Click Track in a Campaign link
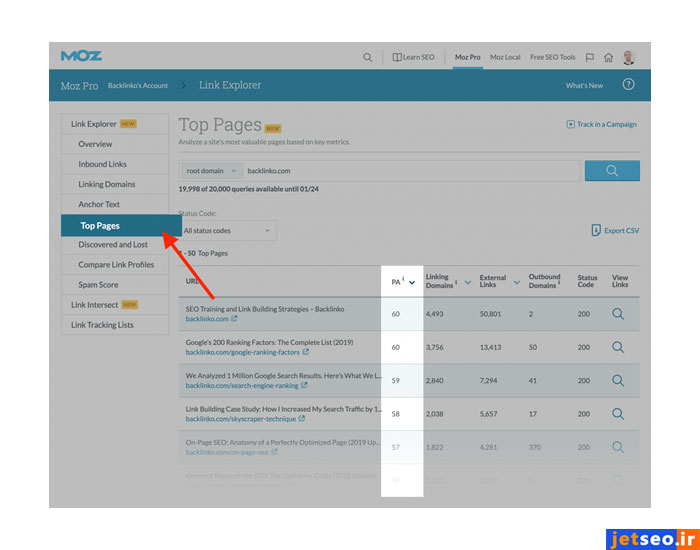The image size is (700, 550). coord(601,125)
